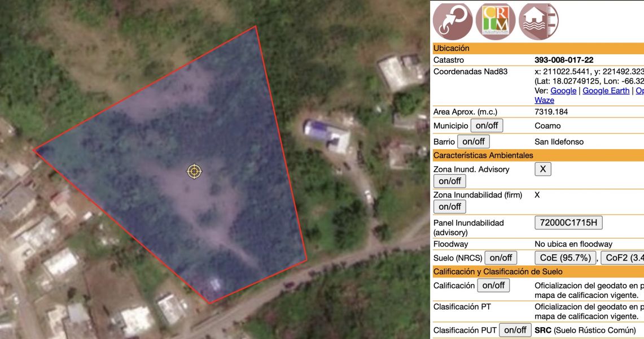The width and height of the screenshot is (644, 339).
Task: Click the circular arrow share icon
Action: pyautogui.click(x=453, y=21)
